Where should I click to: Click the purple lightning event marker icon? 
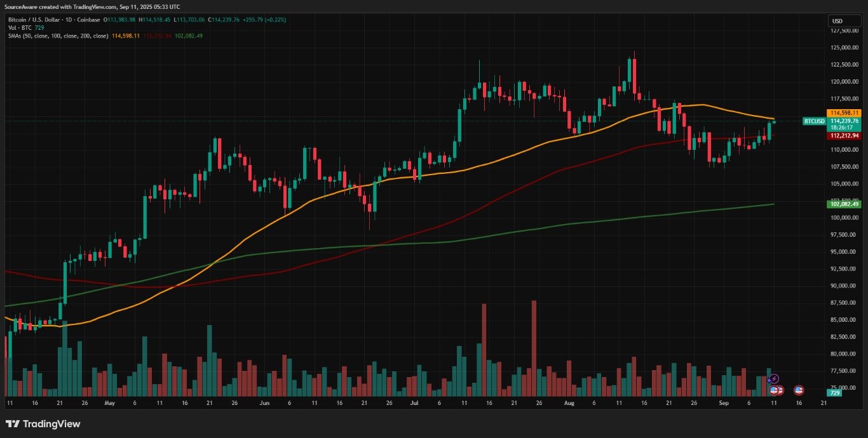(x=774, y=378)
